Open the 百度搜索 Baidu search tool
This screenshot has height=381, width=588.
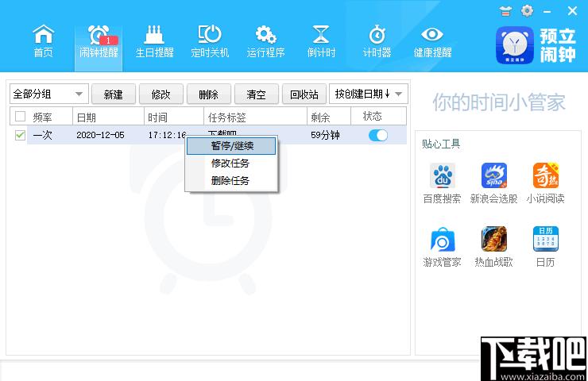(442, 183)
